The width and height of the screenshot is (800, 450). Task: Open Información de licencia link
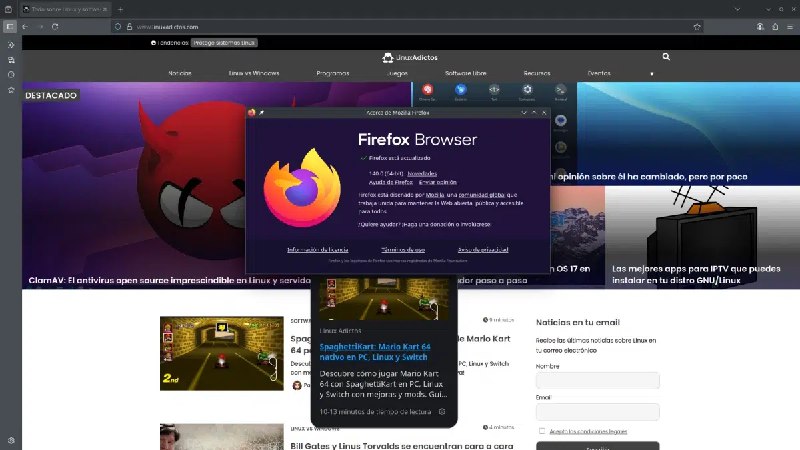[x=317, y=249]
